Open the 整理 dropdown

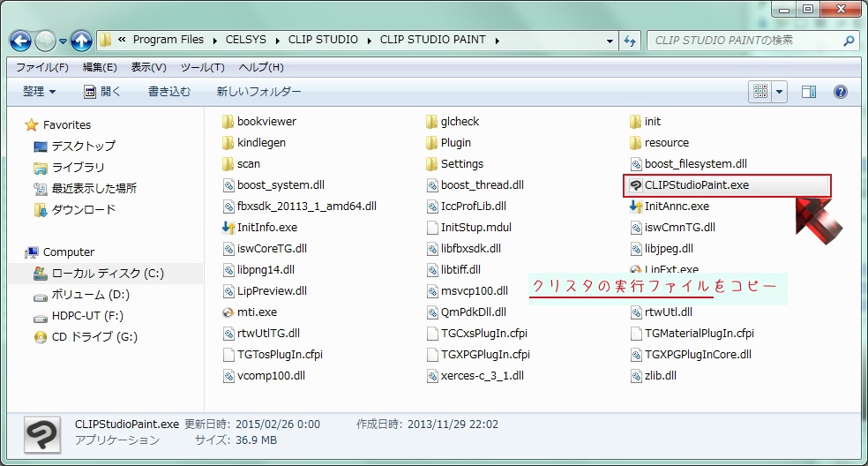click(39, 92)
